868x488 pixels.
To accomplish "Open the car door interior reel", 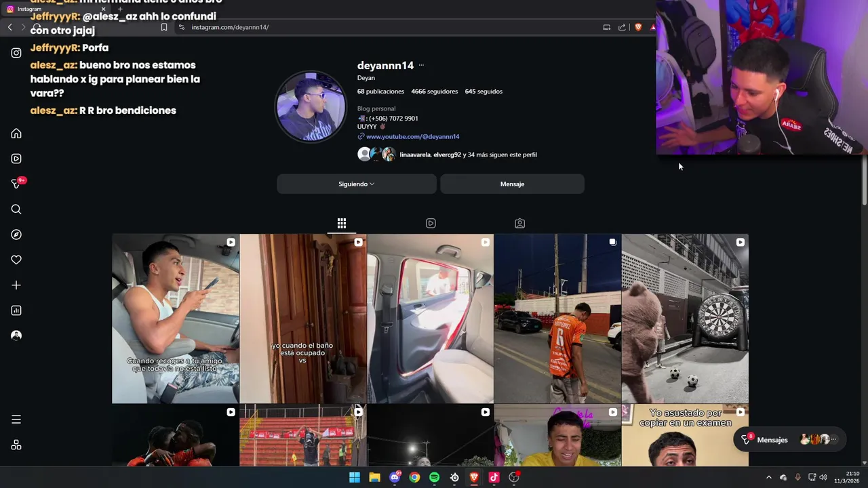I will [430, 319].
